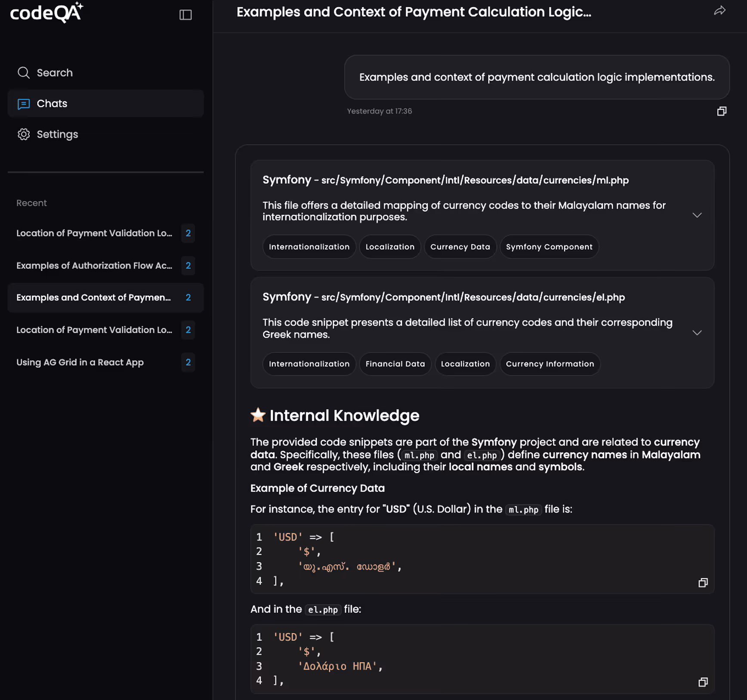Open the "Using AG Grid in a React App" chat
This screenshot has width=747, height=700.
(80, 362)
